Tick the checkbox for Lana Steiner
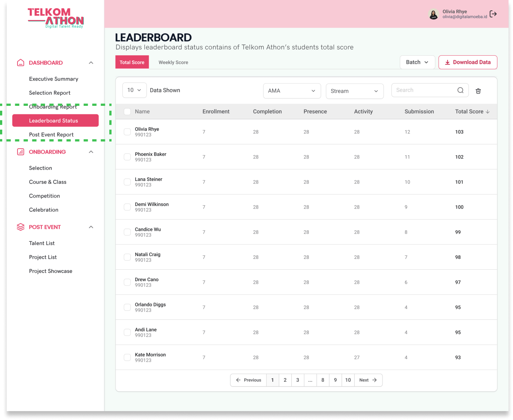The image size is (513, 420). pos(127,182)
